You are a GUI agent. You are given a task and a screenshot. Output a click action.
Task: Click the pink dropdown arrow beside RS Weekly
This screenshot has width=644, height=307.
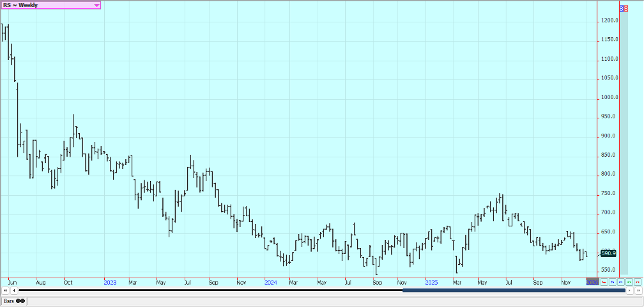pyautogui.click(x=96, y=5)
